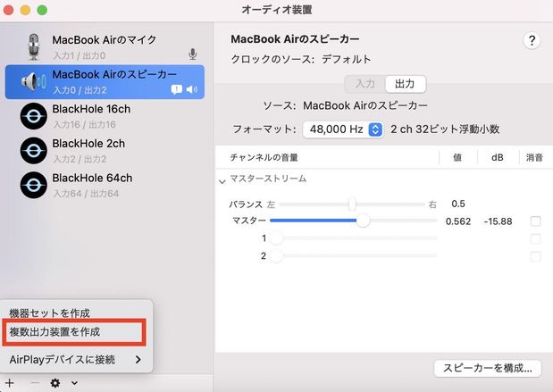Open the chevron dropdown beside the gear
The height and width of the screenshot is (392, 553).
point(74,383)
